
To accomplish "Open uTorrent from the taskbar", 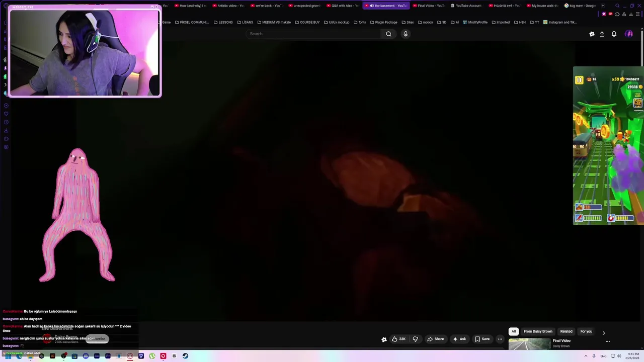I will tap(152, 356).
